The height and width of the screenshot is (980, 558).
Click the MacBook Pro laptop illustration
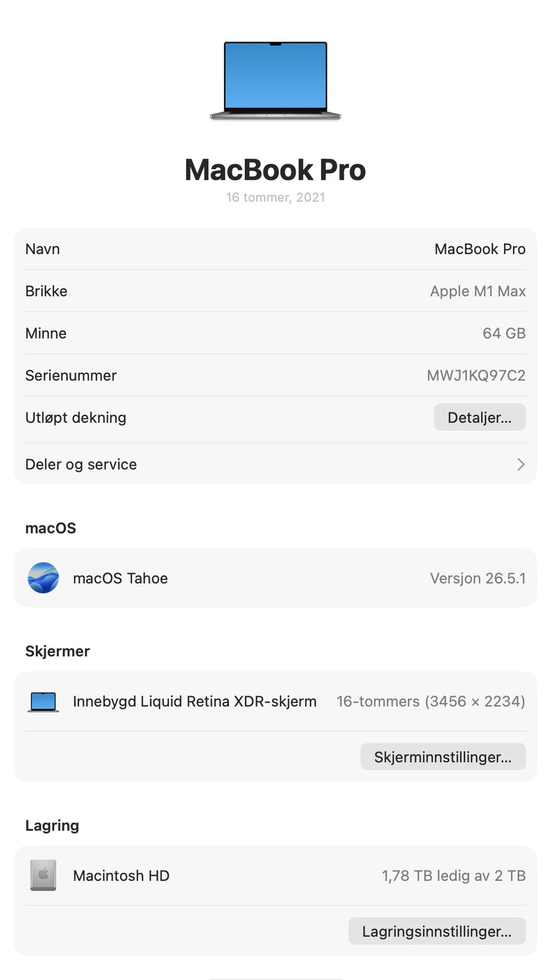276,80
